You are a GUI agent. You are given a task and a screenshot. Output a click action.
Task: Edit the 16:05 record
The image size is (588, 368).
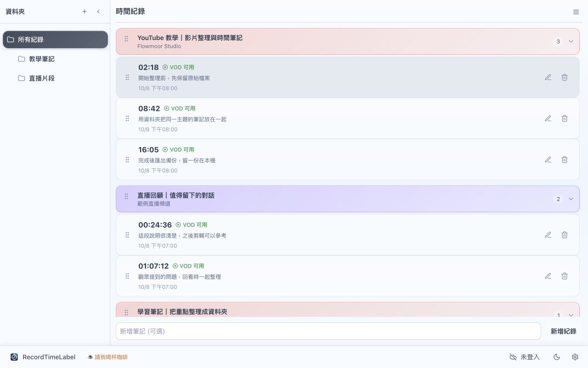pyautogui.click(x=548, y=160)
